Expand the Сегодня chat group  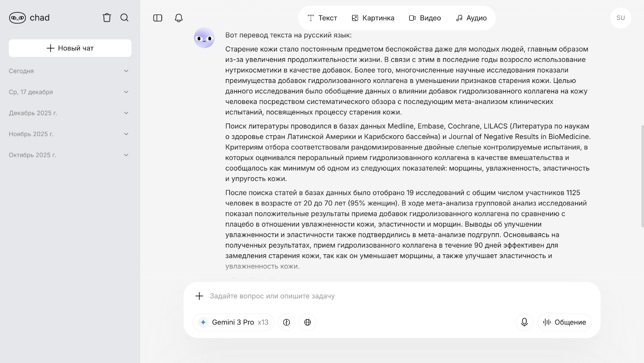tap(69, 71)
